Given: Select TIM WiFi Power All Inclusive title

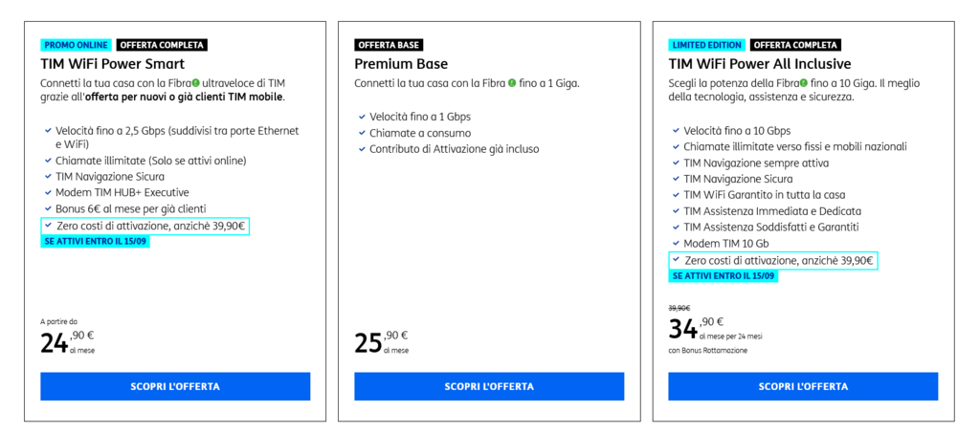Looking at the screenshot, I should click(x=759, y=64).
